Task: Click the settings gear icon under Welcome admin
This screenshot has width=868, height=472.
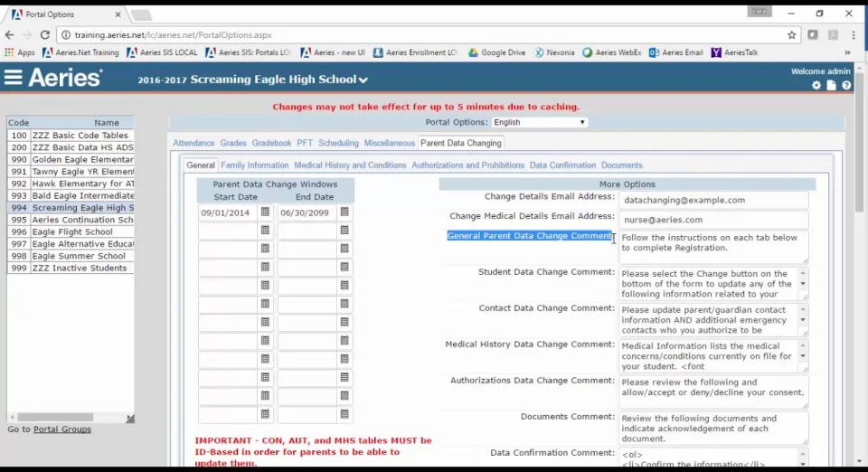Action: (x=816, y=85)
